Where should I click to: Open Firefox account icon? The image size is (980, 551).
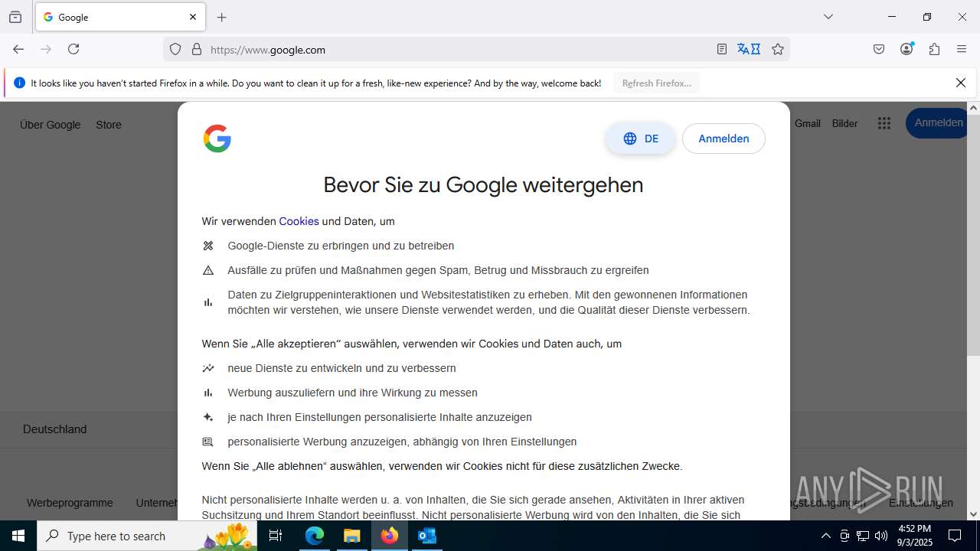[x=906, y=49]
